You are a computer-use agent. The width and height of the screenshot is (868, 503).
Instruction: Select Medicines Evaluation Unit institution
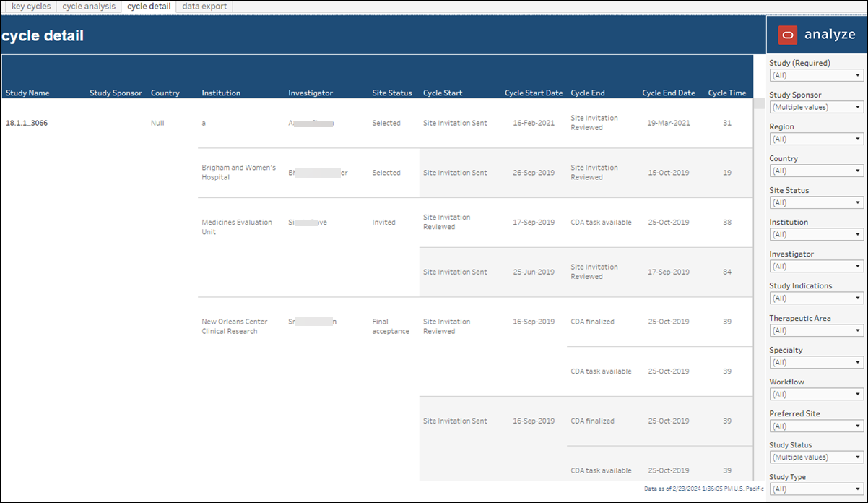pos(237,227)
